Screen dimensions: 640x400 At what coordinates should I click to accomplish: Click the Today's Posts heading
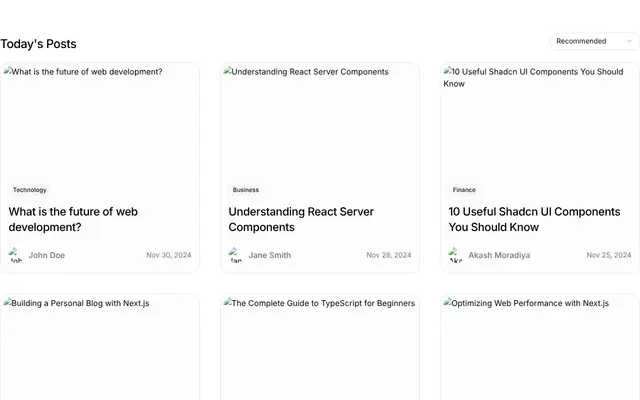tap(38, 44)
